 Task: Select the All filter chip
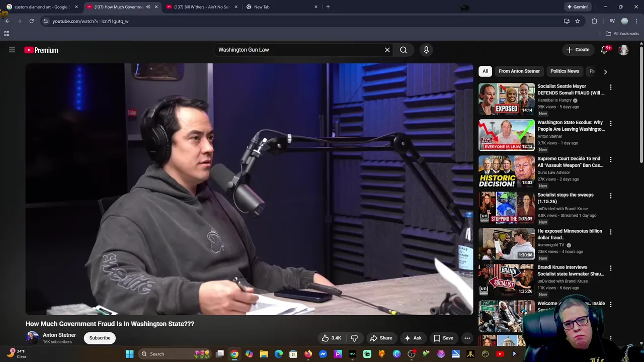[x=485, y=71]
